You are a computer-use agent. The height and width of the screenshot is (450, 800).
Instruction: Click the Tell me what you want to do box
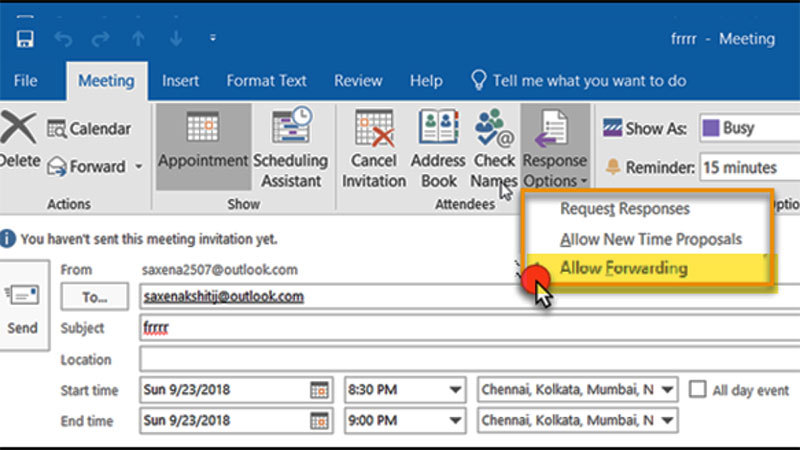click(x=579, y=81)
